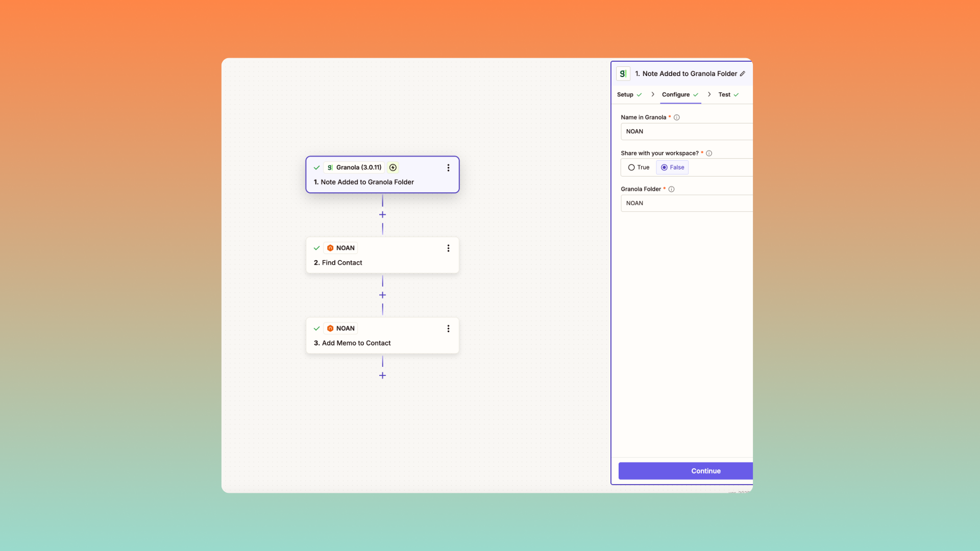980x551 pixels.
Task: Click the Granola app logo in panel header
Action: pyautogui.click(x=623, y=74)
